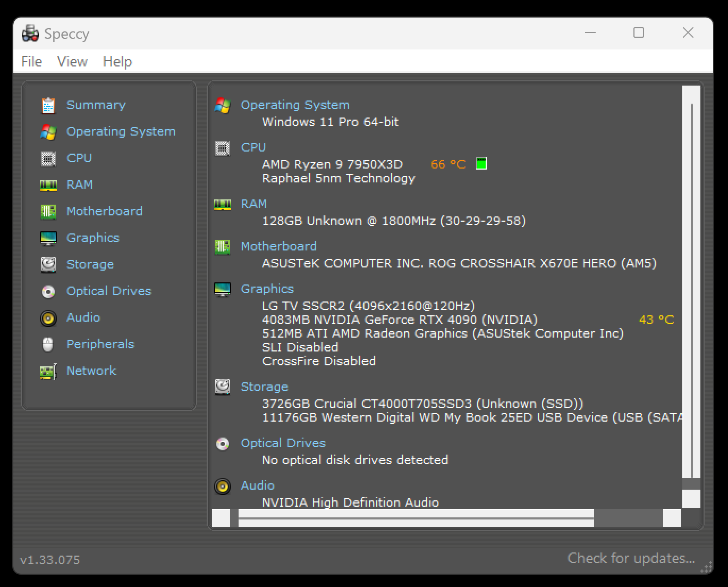
Task: Open the RAM heading link in summary
Action: point(254,204)
